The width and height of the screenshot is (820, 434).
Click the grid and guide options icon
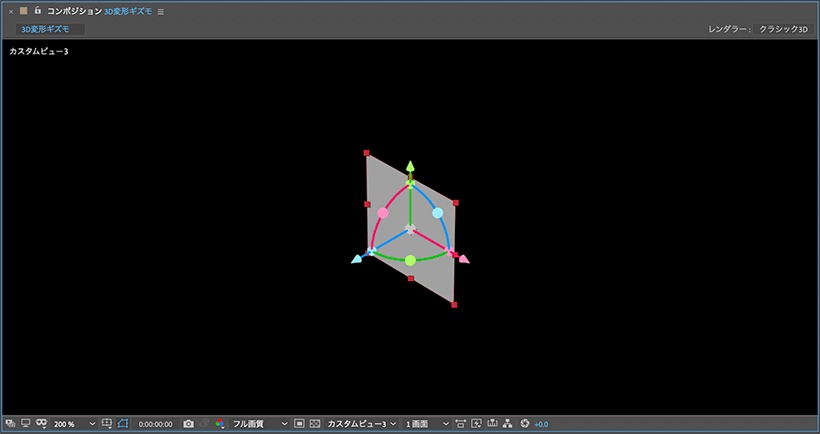click(x=107, y=423)
